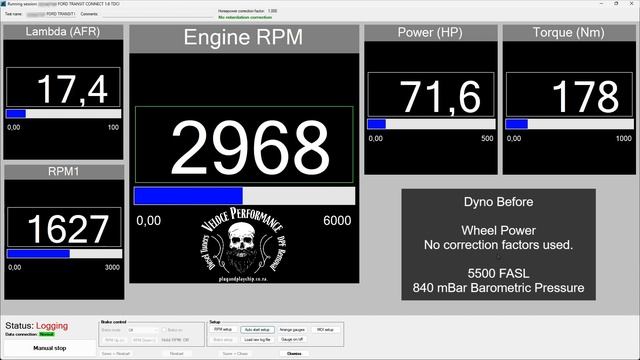The height and width of the screenshot is (360, 640).
Task: Click the Lambda (AFR) progress bar
Action: tap(63, 113)
